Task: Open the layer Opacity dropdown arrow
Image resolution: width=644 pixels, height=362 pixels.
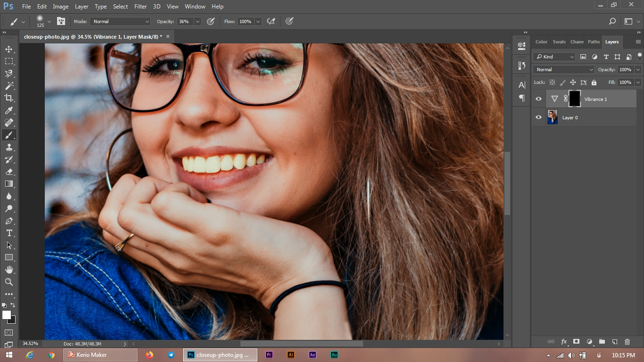Action: [x=638, y=69]
